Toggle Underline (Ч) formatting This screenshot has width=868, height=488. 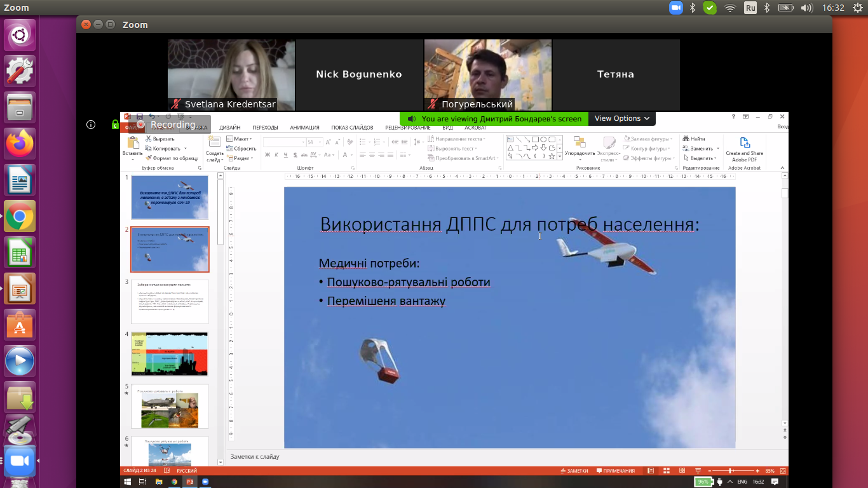pyautogui.click(x=285, y=154)
